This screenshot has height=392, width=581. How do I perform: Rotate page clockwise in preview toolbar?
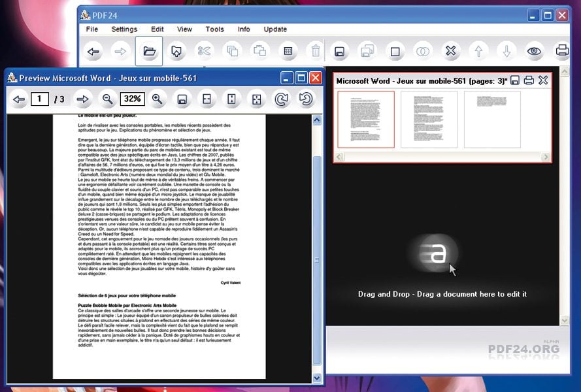[x=281, y=99]
